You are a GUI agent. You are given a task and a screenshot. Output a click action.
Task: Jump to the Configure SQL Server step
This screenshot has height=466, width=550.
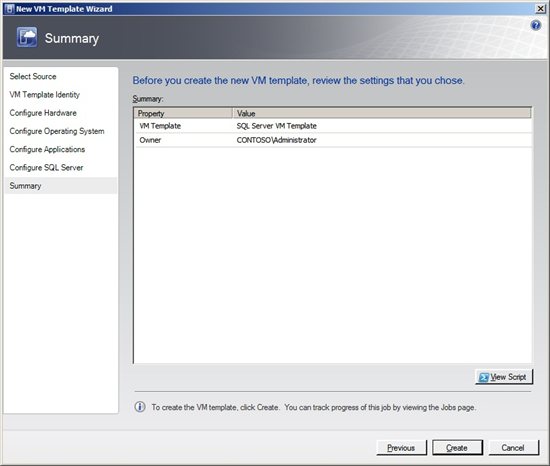(x=46, y=168)
